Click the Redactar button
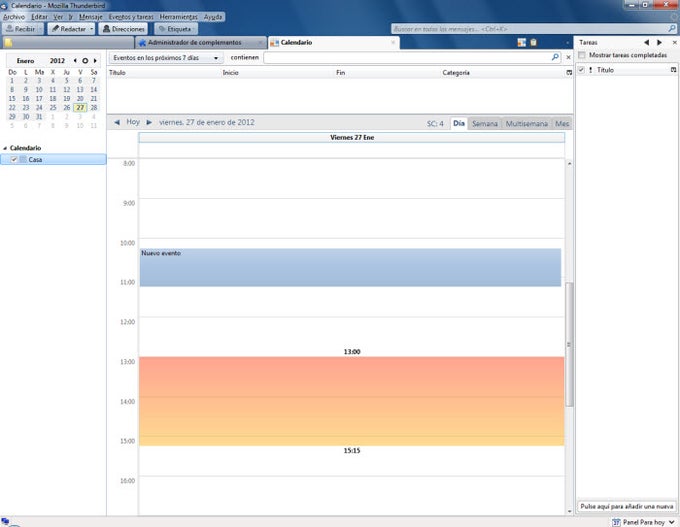This screenshot has height=527, width=680. point(69,29)
